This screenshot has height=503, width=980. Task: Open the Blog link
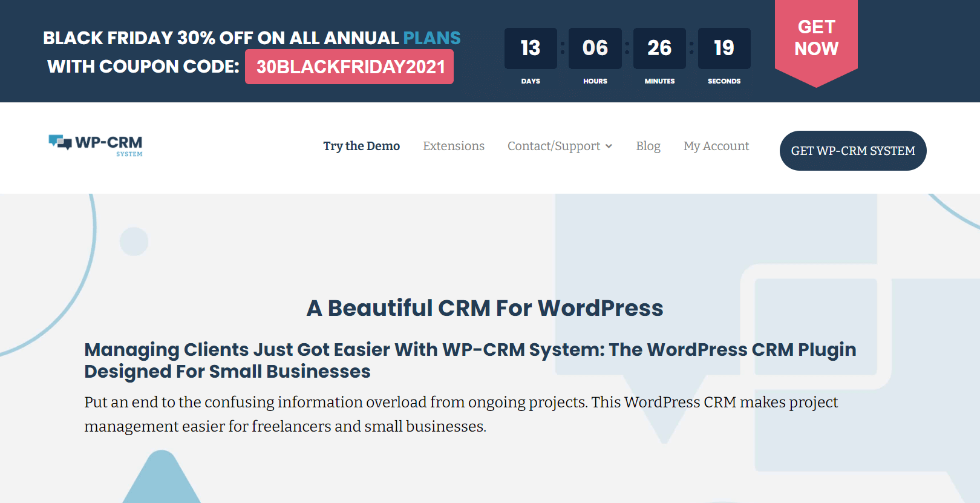tap(648, 146)
